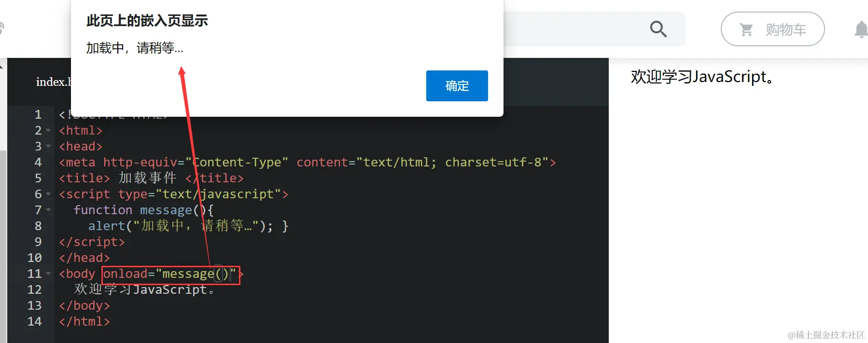The height and width of the screenshot is (343, 868).
Task: Click the closing </script> tag line
Action: tap(92, 242)
